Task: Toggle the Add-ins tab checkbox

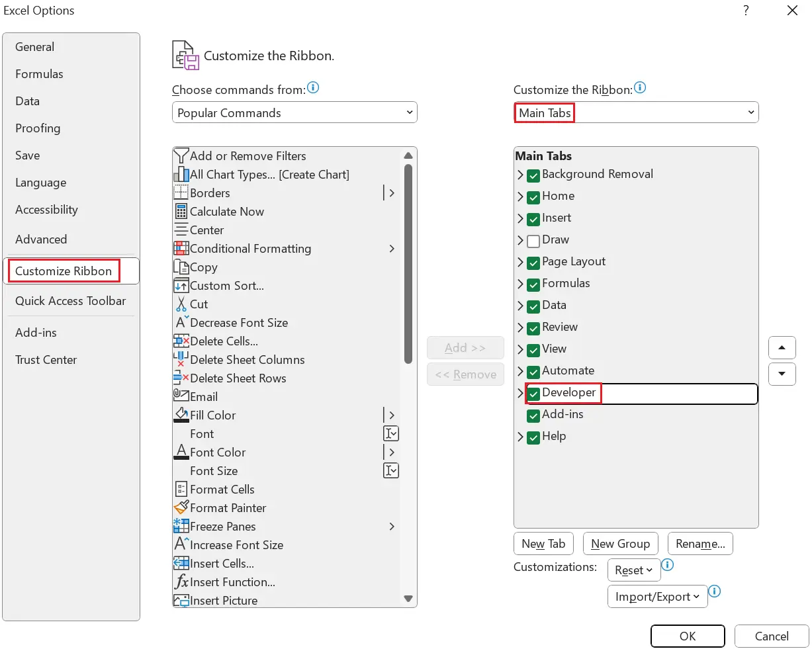Action: [x=533, y=416]
